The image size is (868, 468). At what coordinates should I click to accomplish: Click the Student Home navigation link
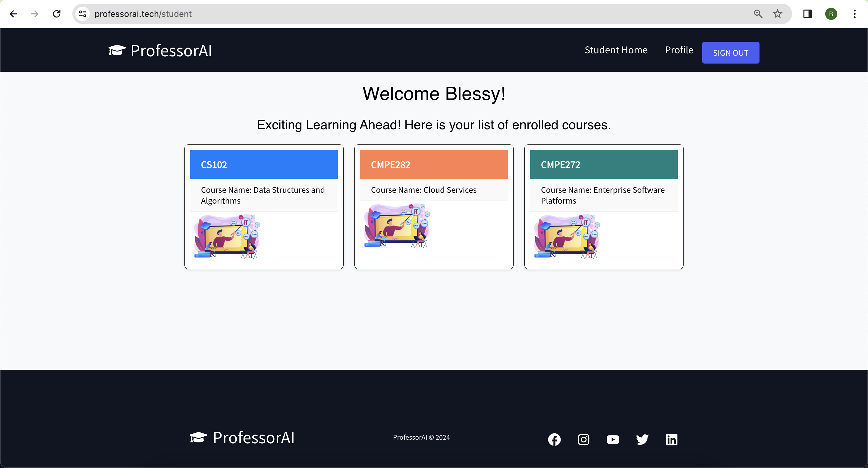(x=616, y=50)
